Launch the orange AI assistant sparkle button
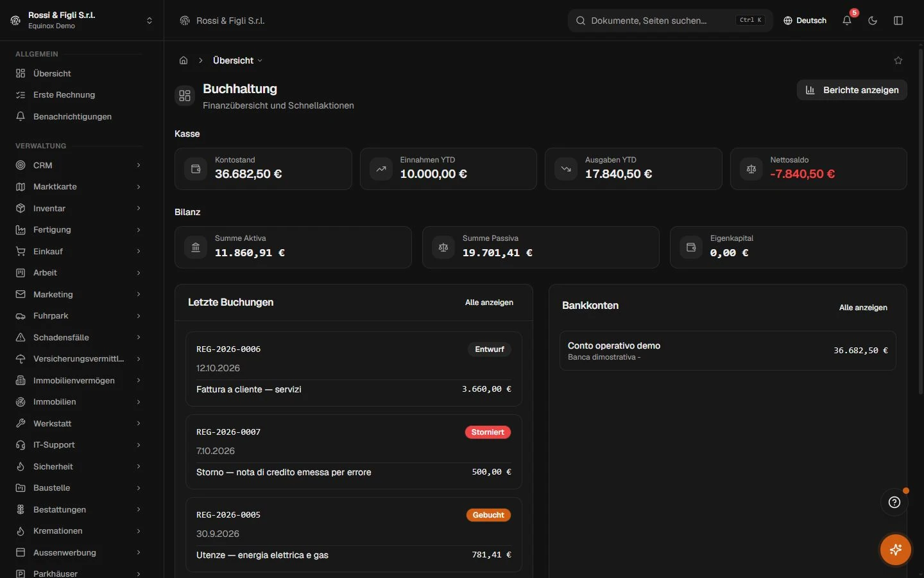Viewport: 924px width, 578px height. click(896, 550)
